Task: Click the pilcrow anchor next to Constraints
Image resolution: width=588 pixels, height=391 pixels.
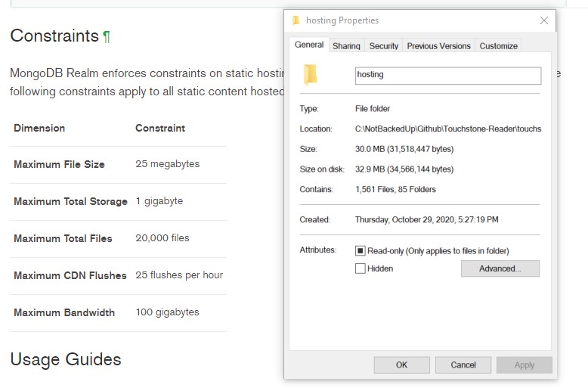Action: point(107,36)
